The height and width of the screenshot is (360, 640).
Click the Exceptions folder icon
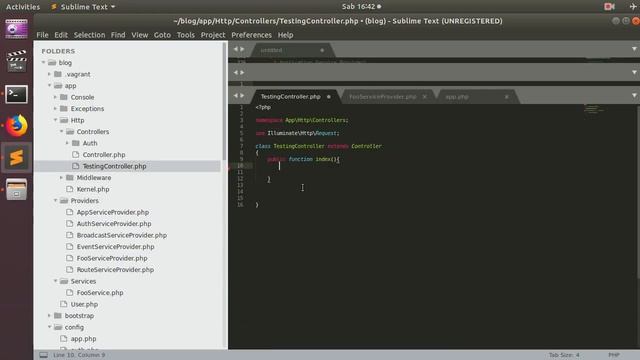[x=64, y=109]
